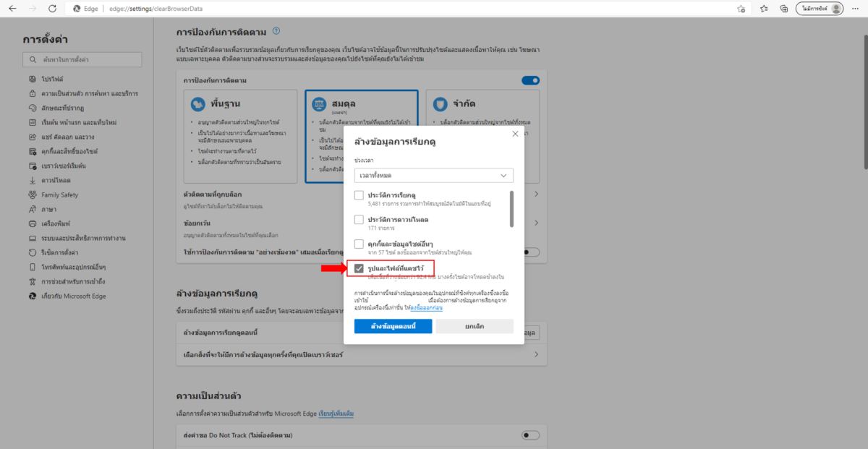Uncheck cached images and files (รูปและไฟล์ที่แคชไว้)
868x449 pixels.
358,268
